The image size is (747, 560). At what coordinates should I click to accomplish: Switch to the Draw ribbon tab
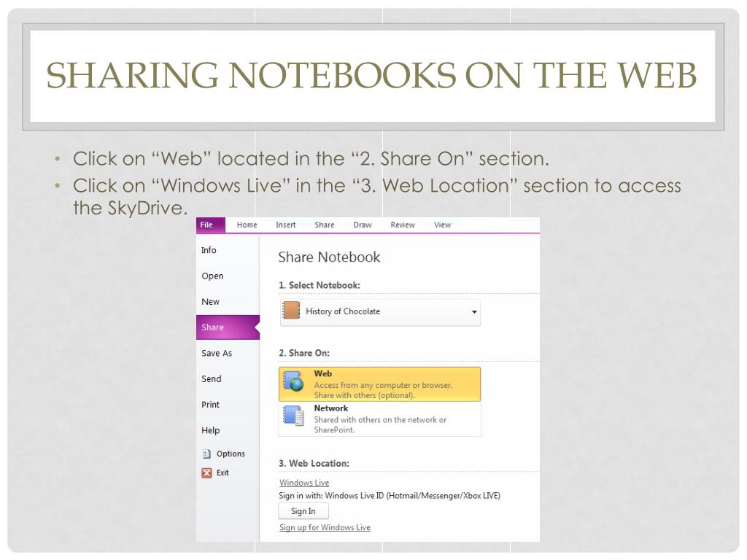363,225
